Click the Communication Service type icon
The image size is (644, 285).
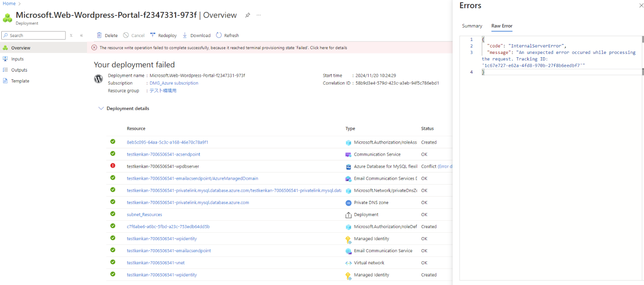[x=348, y=154]
